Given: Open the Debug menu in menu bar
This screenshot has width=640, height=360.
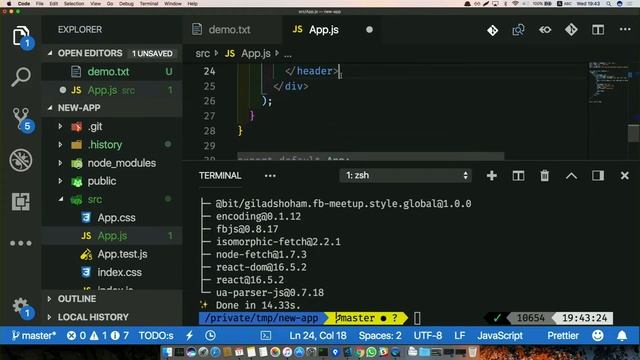Looking at the screenshot, I should pos(126,3).
